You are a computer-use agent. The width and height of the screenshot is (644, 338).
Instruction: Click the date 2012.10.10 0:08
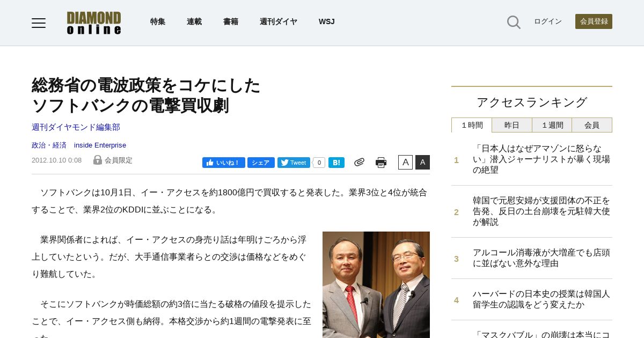click(56, 160)
